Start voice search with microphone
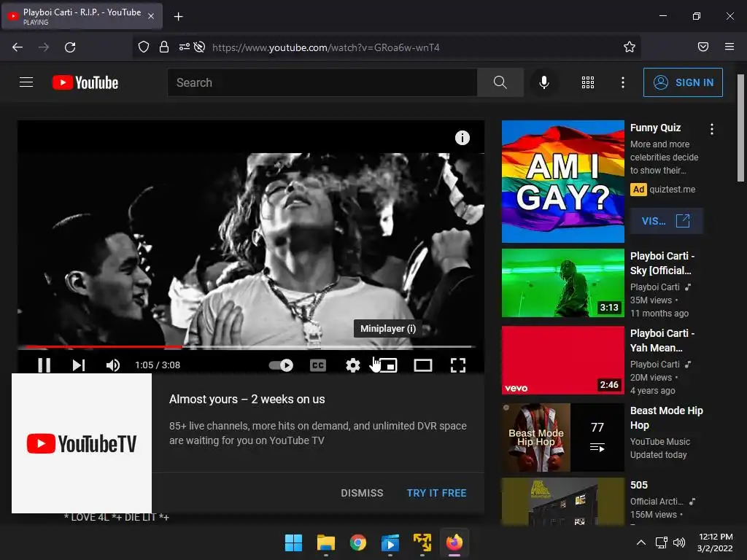The width and height of the screenshot is (747, 560). click(543, 82)
